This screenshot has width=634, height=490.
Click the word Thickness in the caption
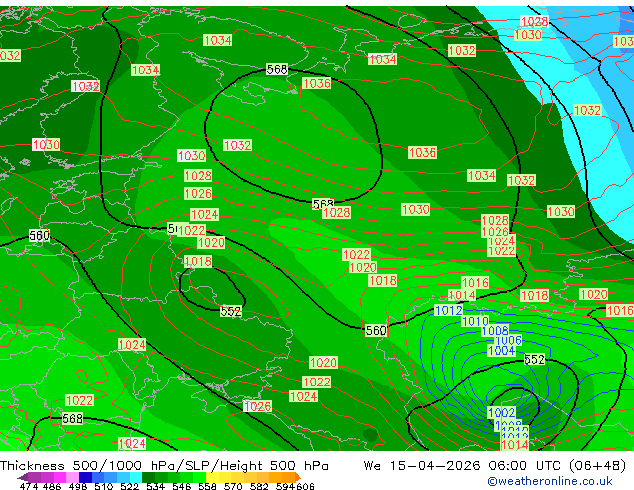(32, 465)
